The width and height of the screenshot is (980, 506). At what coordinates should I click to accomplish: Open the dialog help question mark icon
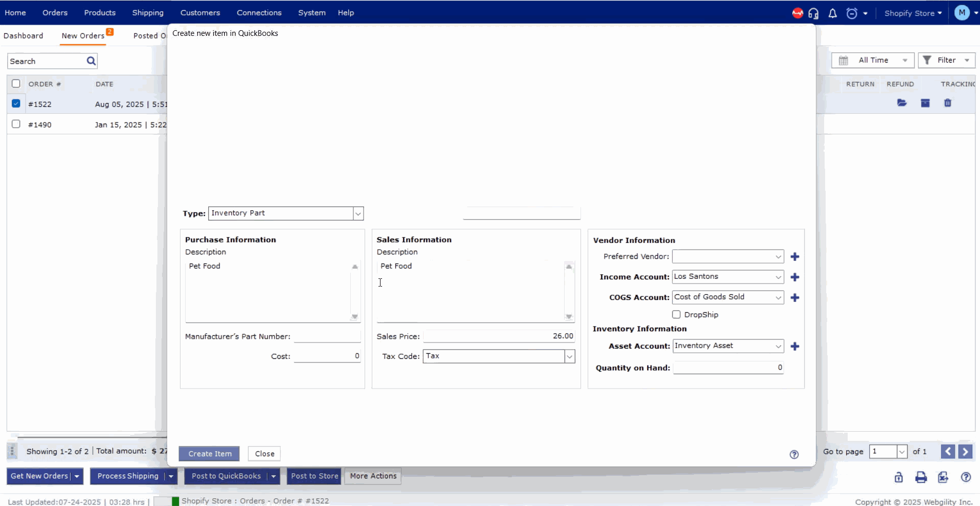pyautogui.click(x=794, y=454)
